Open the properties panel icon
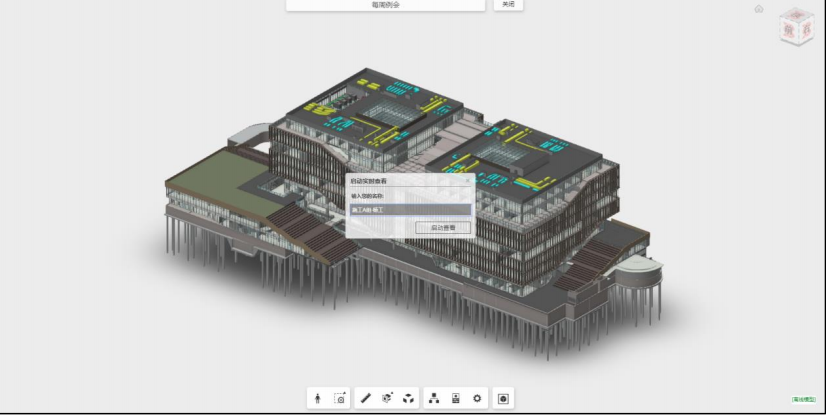826x415 pixels. 456,399
